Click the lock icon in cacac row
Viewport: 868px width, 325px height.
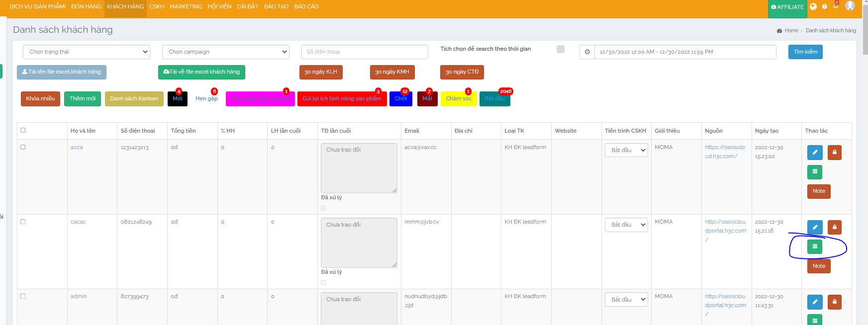[x=834, y=227]
